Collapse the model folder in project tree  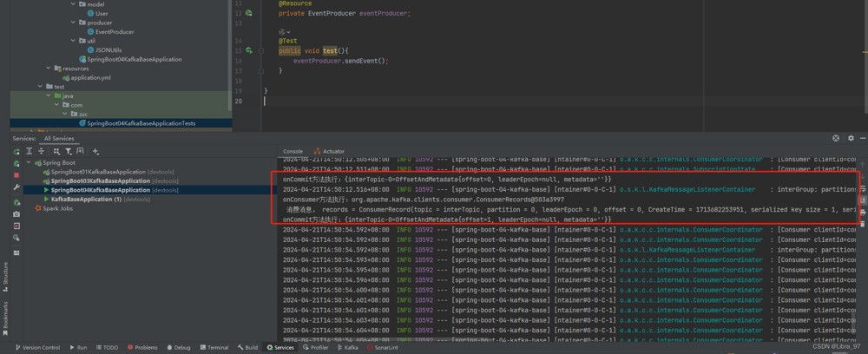[73, 3]
